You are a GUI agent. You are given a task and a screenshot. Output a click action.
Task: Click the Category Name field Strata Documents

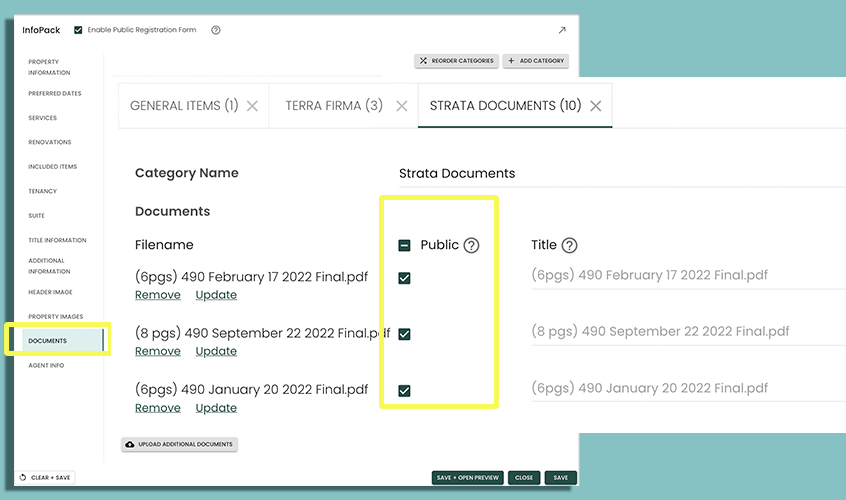600,173
